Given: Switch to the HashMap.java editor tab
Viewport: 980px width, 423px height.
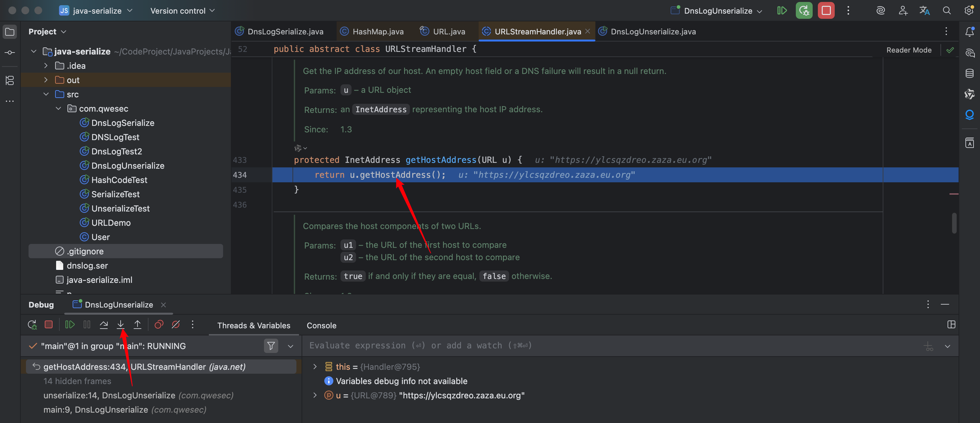Looking at the screenshot, I should (x=377, y=31).
